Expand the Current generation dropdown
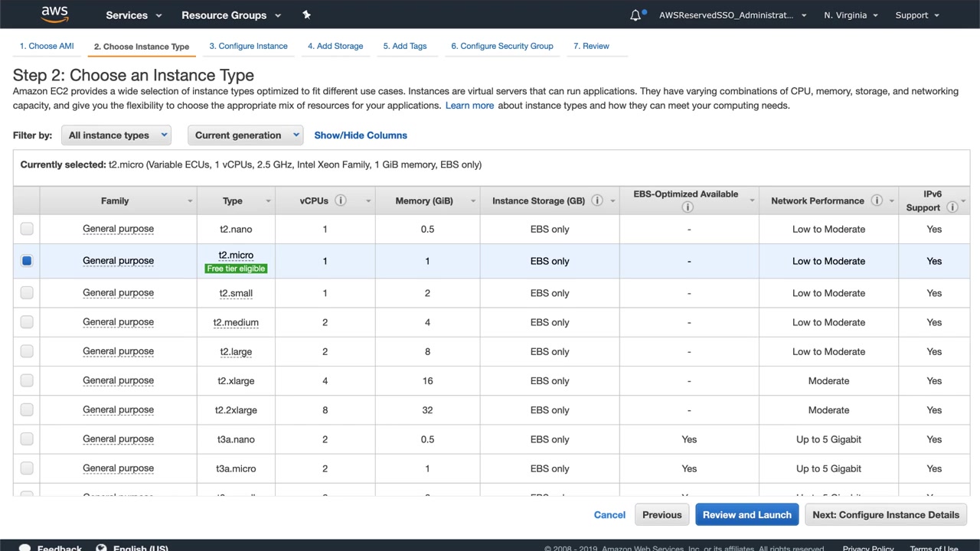The image size is (980, 551). 245,135
